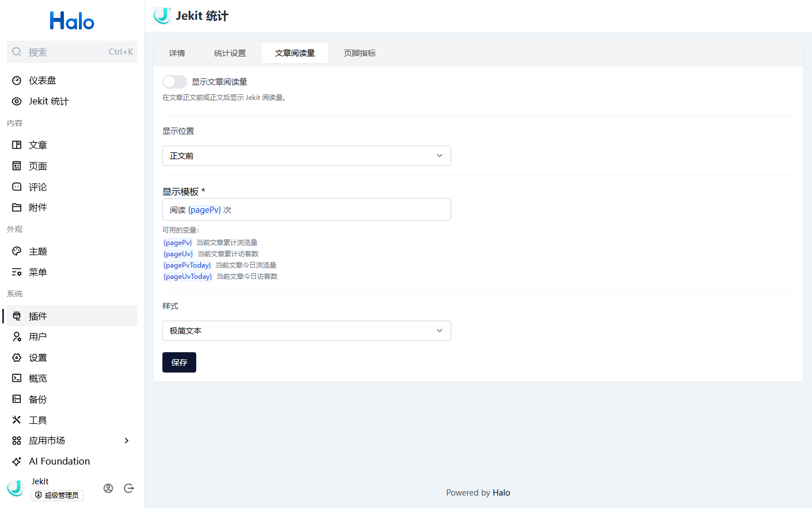Click the Jekit plugin logo in the header
812x508 pixels.
tap(162, 16)
